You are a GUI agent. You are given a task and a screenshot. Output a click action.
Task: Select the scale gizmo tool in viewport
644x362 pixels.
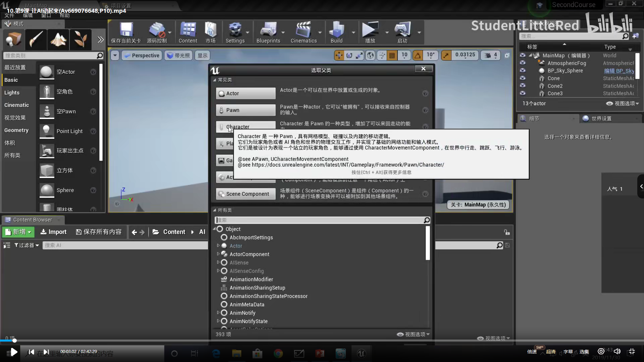(x=359, y=55)
